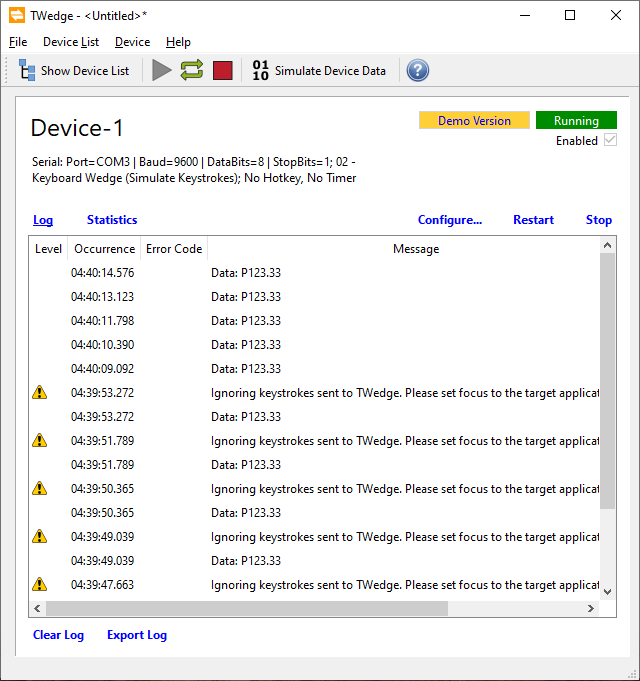Click the warning icon in the 04:39:53.272 row
This screenshot has height=681, width=640.
pyautogui.click(x=40, y=392)
